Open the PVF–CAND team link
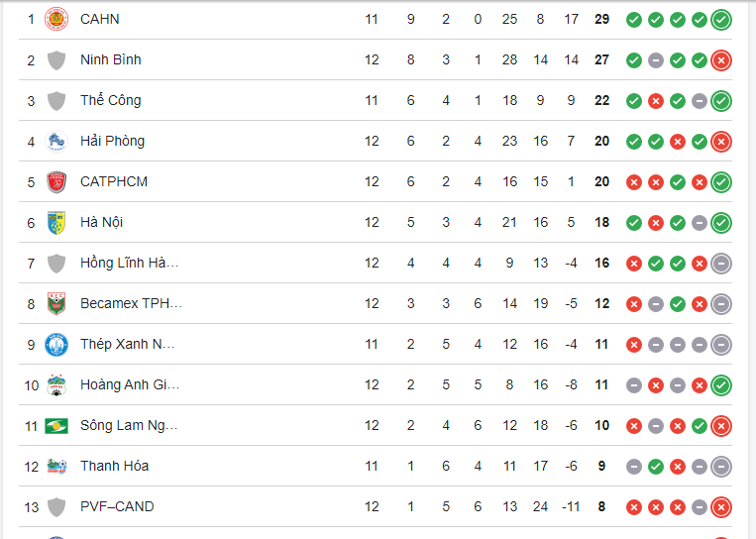 [117, 506]
